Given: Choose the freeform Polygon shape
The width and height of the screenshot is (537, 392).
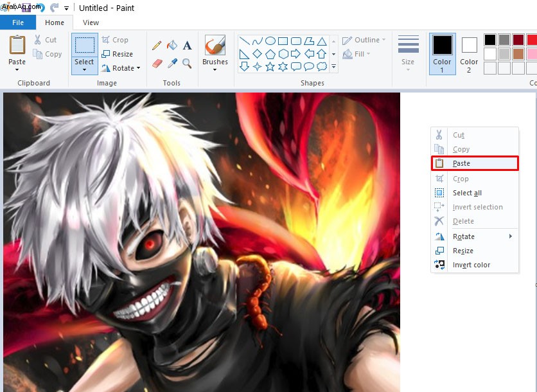Looking at the screenshot, I should [x=309, y=41].
